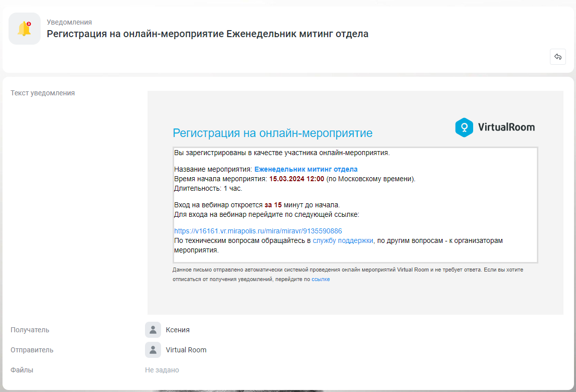Click the Файлы field label

coord(22,370)
